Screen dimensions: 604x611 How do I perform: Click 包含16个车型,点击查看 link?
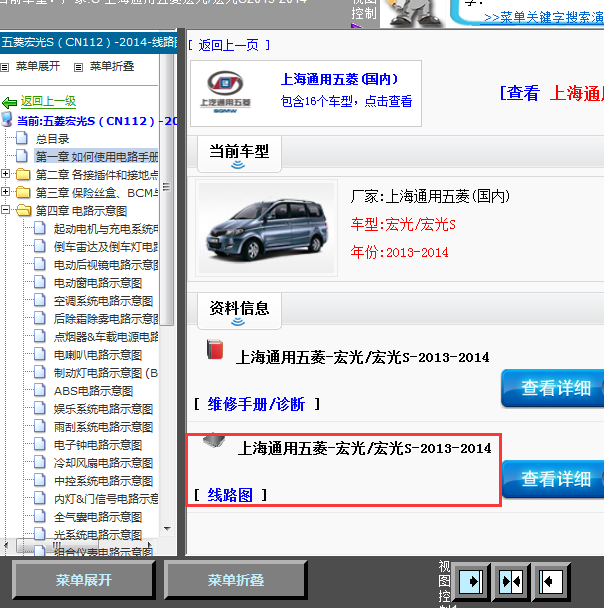click(x=346, y=101)
